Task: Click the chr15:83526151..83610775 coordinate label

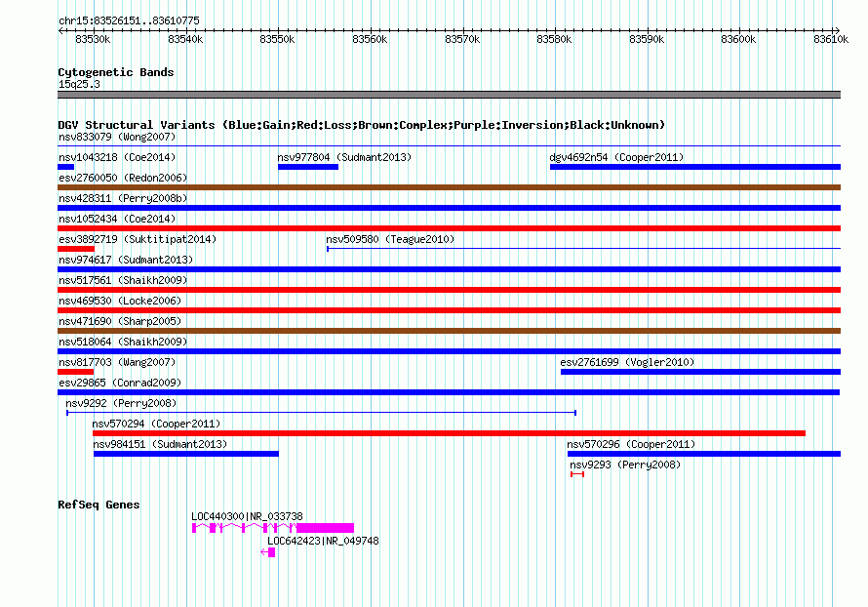Action: (129, 20)
